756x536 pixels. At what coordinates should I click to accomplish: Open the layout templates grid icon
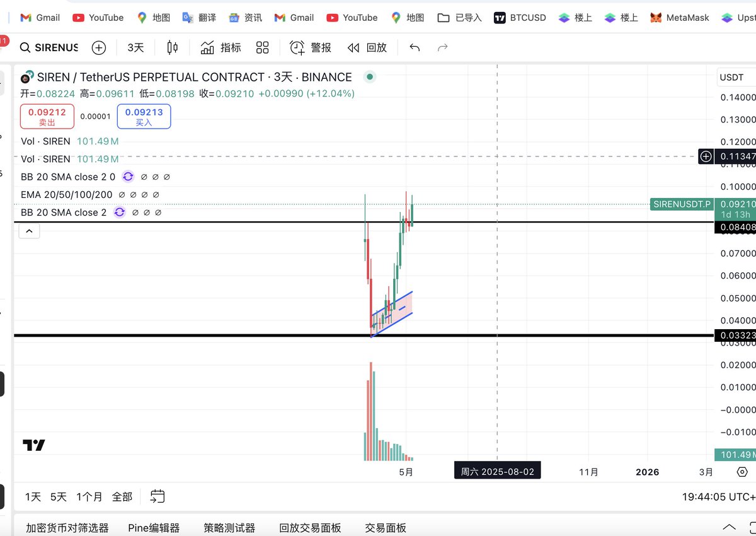[262, 47]
